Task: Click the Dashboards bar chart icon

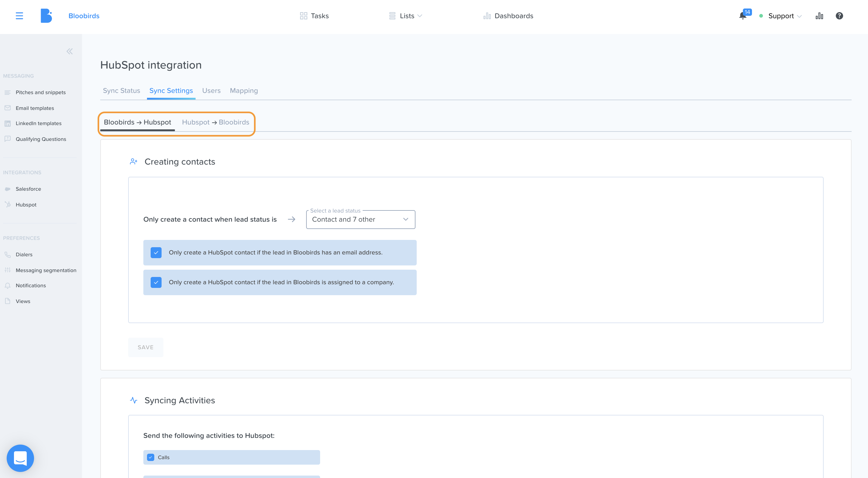Action: (x=487, y=16)
